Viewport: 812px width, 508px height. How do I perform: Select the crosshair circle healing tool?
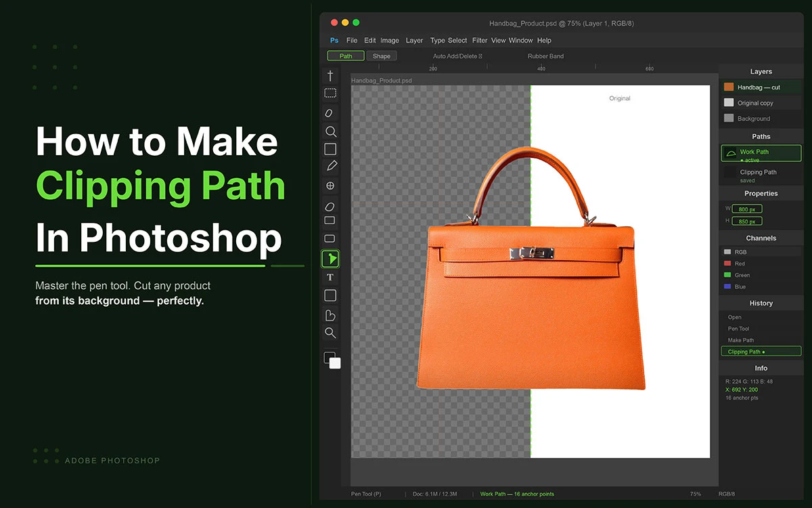click(x=330, y=186)
